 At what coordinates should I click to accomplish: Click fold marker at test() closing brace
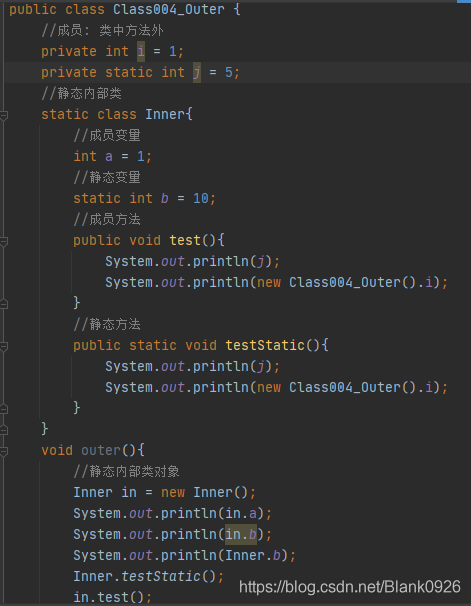pyautogui.click(x=3, y=304)
